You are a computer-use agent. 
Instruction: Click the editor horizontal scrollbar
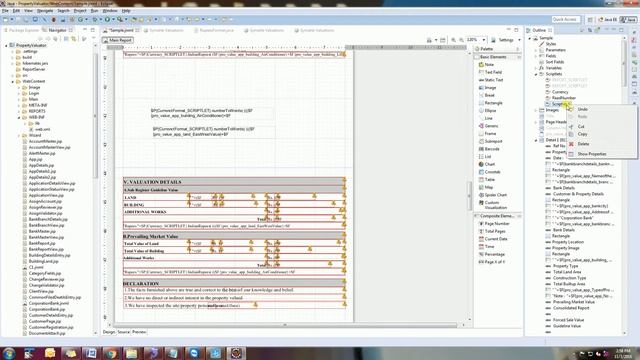[x=285, y=325]
